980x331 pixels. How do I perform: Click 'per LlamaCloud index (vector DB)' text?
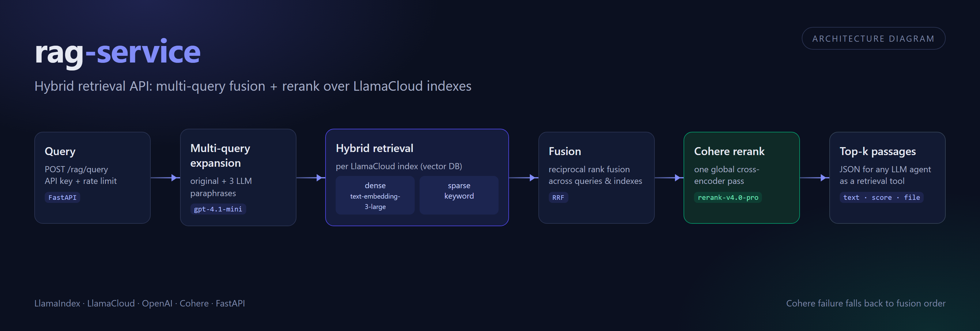399,166
